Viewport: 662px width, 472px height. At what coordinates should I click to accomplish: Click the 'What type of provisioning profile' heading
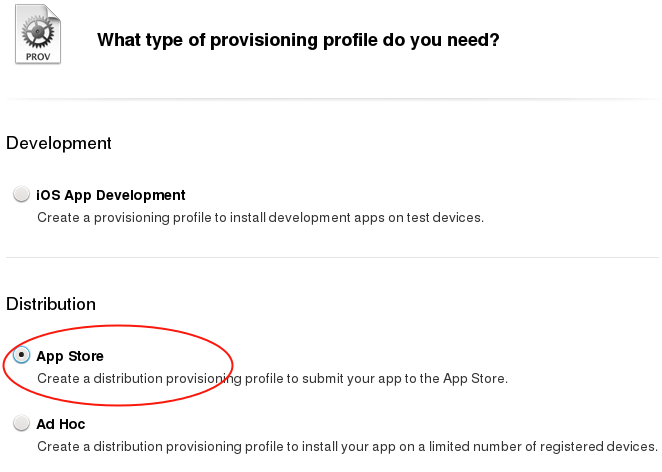[298, 40]
